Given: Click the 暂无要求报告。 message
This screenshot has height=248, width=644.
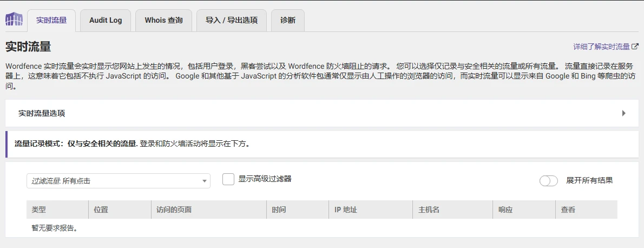Looking at the screenshot, I should [55, 229].
